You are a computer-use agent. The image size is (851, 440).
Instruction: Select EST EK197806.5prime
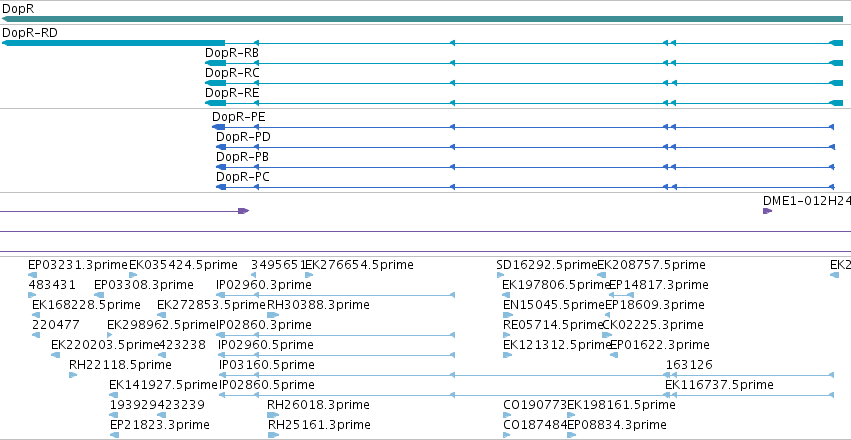(556, 285)
